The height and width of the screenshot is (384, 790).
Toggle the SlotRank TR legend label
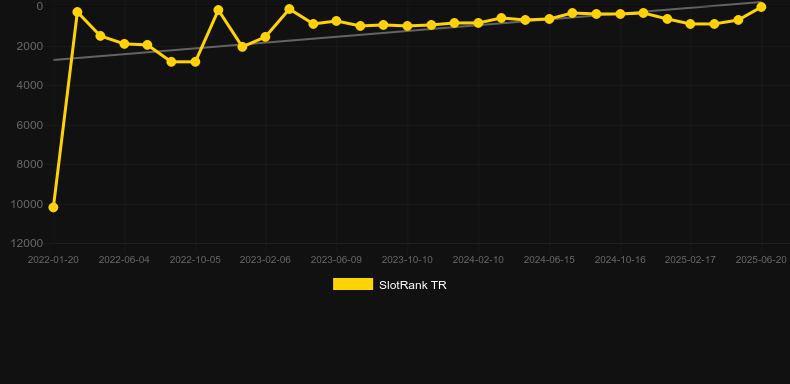point(413,285)
